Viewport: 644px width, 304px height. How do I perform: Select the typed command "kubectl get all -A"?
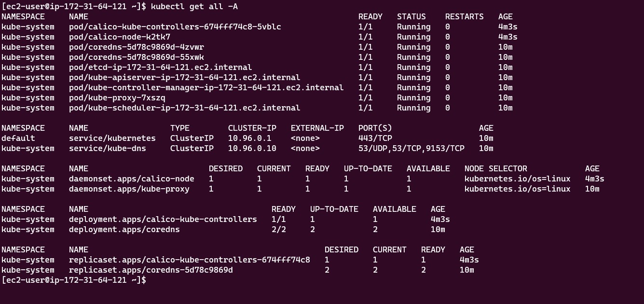(x=194, y=6)
